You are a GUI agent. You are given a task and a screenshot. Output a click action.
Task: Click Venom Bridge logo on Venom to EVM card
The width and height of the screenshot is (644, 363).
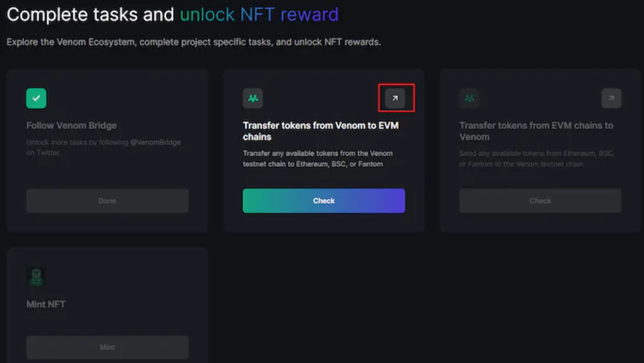[x=253, y=98]
